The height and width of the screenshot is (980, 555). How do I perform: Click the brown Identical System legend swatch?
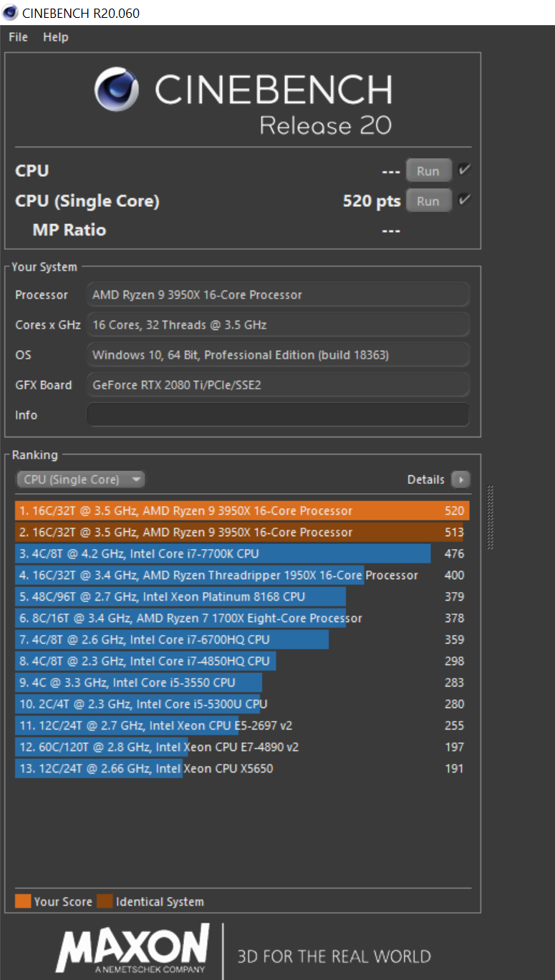pyautogui.click(x=105, y=901)
